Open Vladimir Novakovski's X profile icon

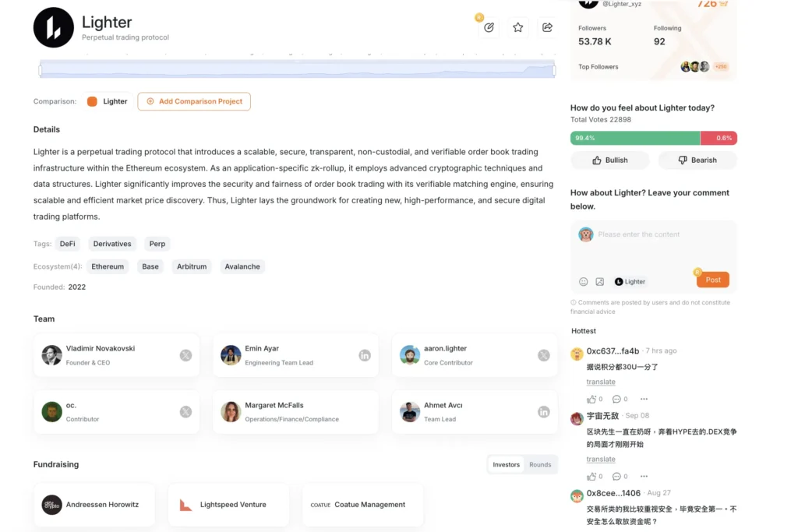pyautogui.click(x=185, y=355)
